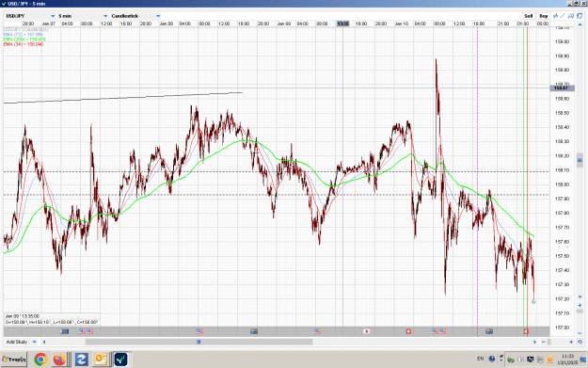Screen dimensions: 588x368
Task: Click the red flag event at red vertical line
Action: 526,331
